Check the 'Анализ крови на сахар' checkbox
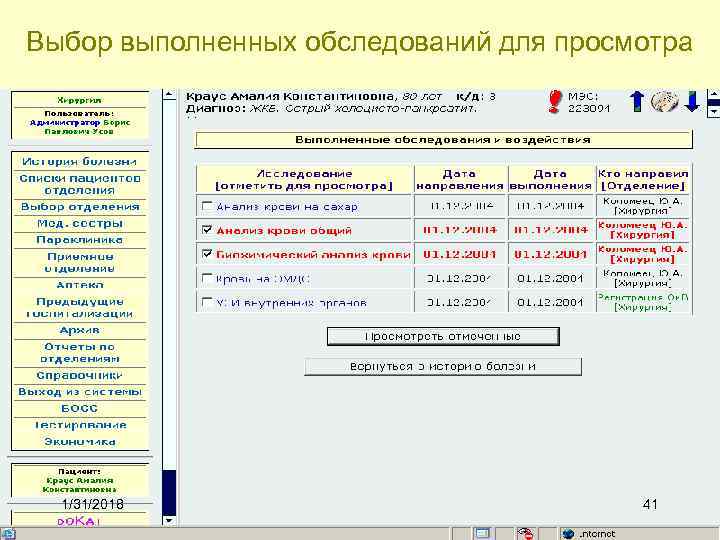 pyautogui.click(x=207, y=206)
